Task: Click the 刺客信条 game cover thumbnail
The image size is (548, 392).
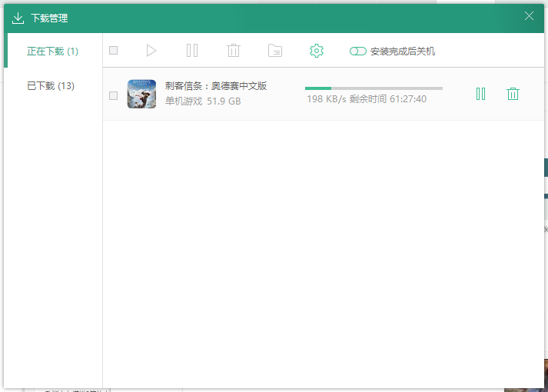Action: [141, 94]
